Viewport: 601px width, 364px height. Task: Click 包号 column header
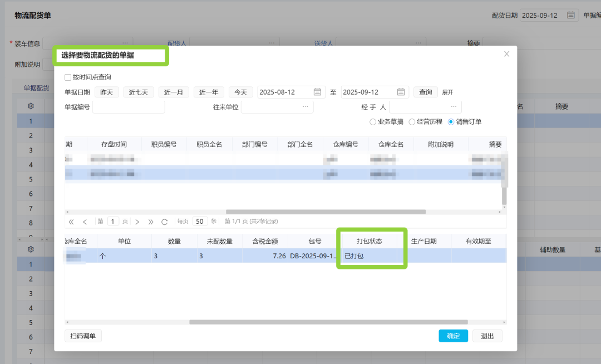pyautogui.click(x=314, y=241)
